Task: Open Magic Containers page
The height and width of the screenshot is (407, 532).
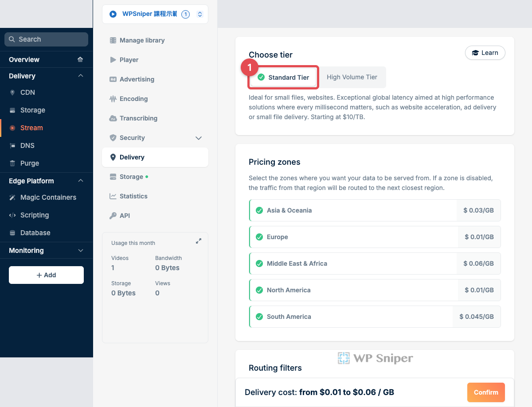Action: tap(47, 198)
